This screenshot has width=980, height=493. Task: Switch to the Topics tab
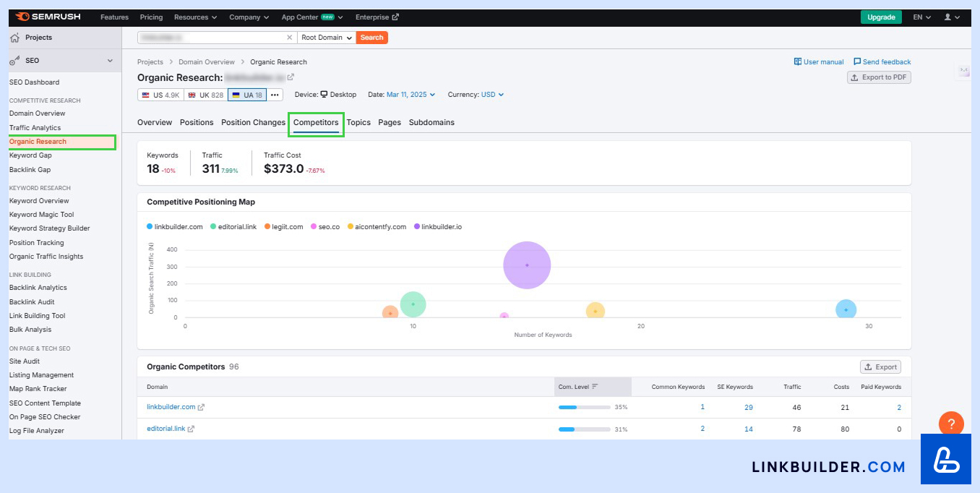click(x=358, y=122)
